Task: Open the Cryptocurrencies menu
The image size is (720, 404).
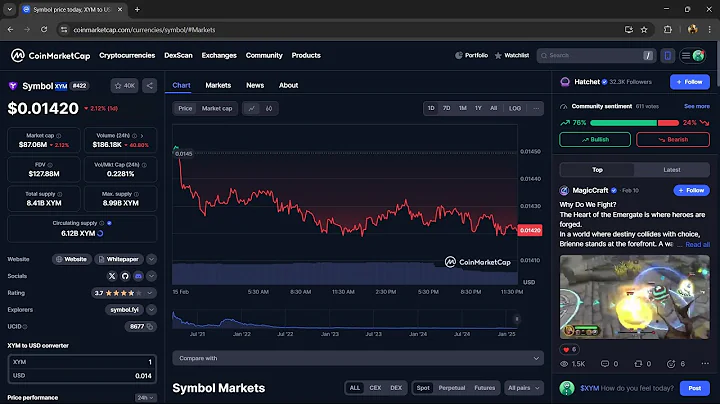Action: pyautogui.click(x=127, y=55)
